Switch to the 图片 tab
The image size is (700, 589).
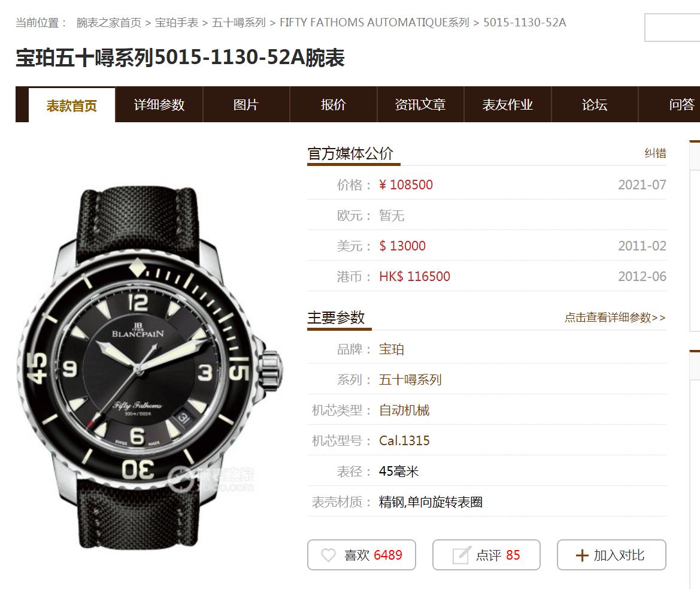pyautogui.click(x=246, y=104)
